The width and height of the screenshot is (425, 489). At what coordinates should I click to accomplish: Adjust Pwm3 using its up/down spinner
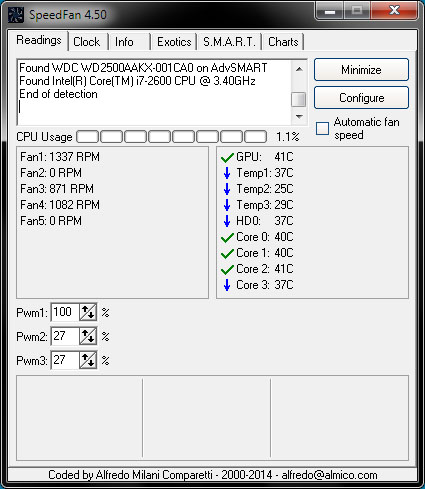(88, 360)
